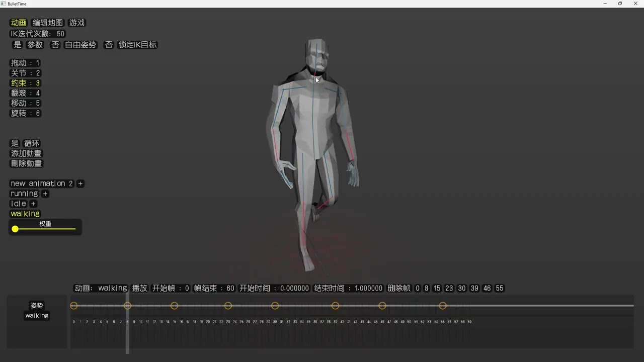
Task: Select the keyframe circle at frame 46
Action: pos(382,306)
